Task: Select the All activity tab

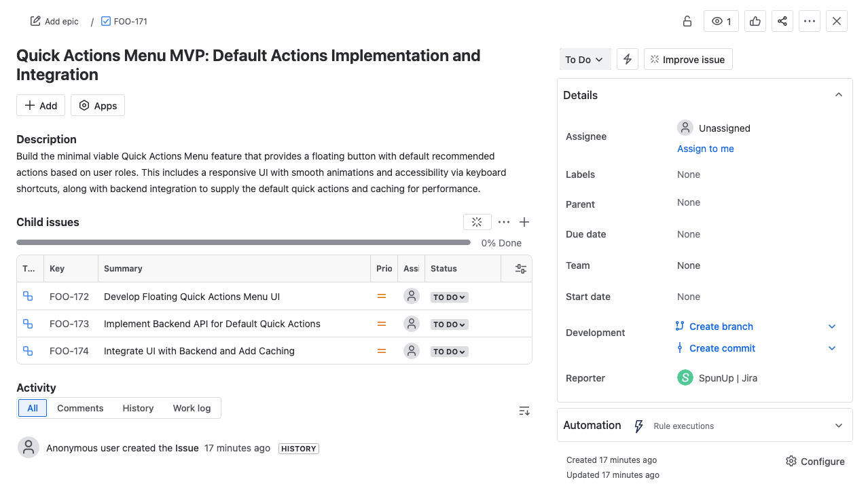Action: point(33,408)
